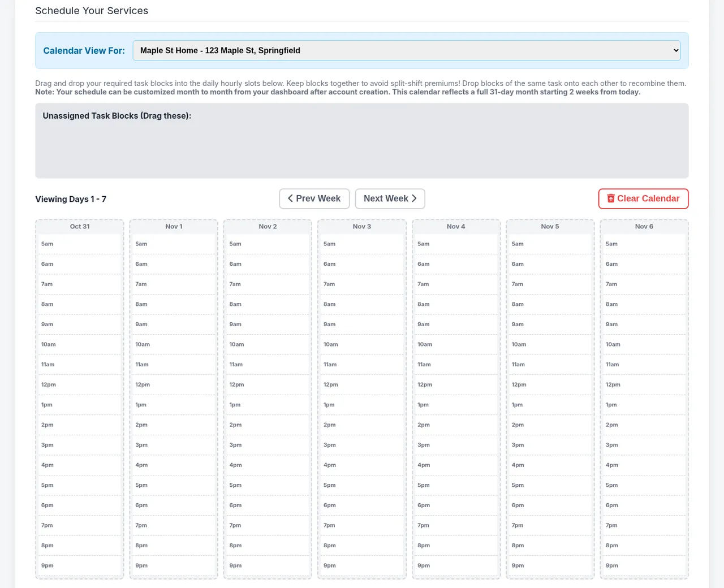Click the Oct 31 day column header
724x588 pixels.
tap(80, 226)
